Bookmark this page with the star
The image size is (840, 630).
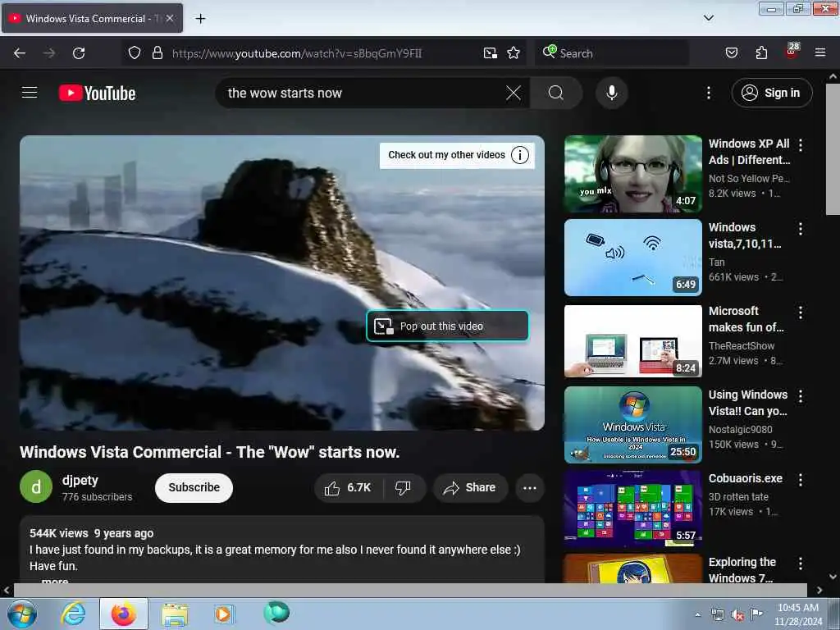coord(514,53)
